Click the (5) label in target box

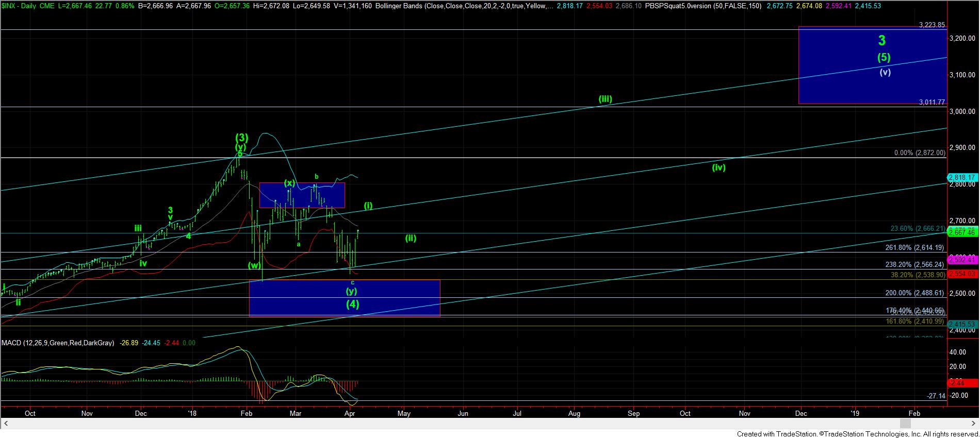(x=884, y=58)
